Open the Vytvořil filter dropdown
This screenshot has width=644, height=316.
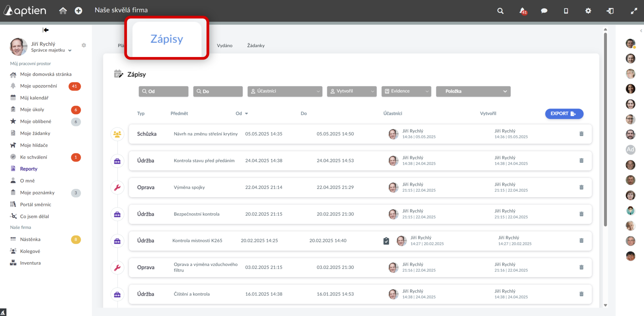point(352,91)
